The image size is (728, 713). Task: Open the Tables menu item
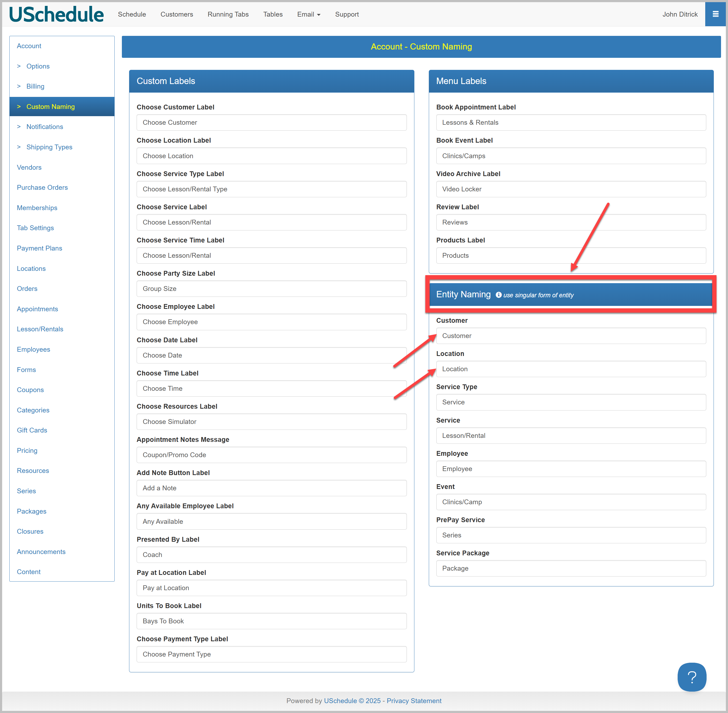(x=273, y=14)
